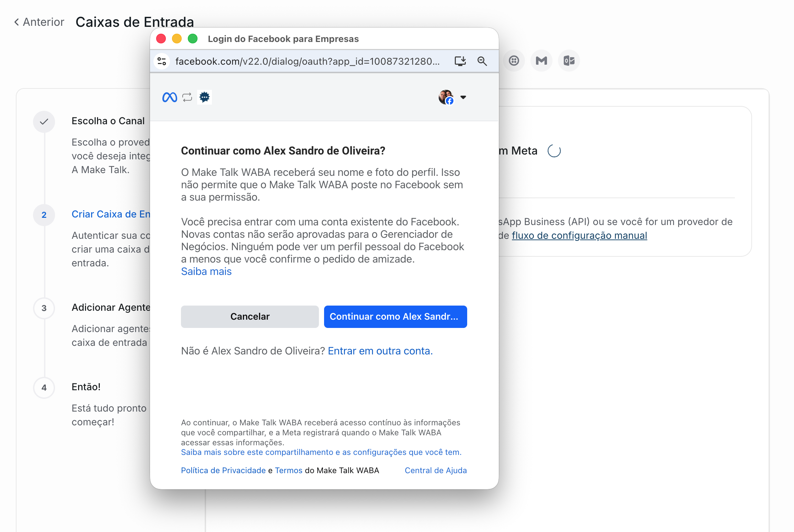Image resolution: width=794 pixels, height=532 pixels.
Task: Expand the account dropdown arrow
Action: pos(463,97)
